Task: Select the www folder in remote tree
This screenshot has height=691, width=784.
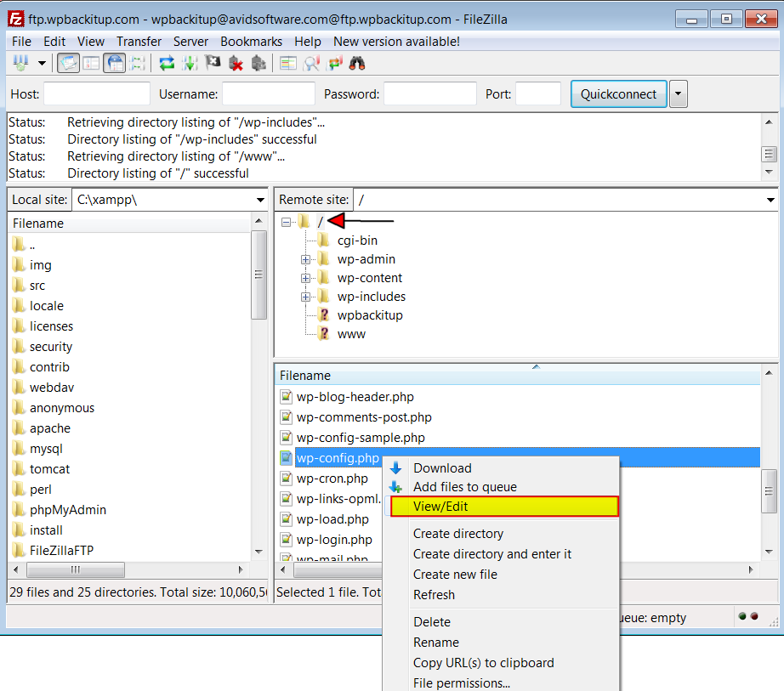Action: tap(351, 334)
